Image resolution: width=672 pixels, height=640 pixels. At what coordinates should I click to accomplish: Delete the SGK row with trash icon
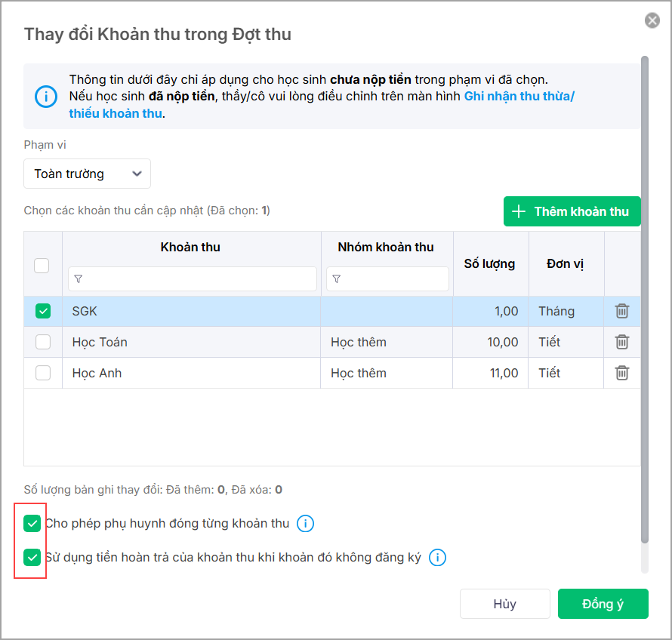(x=621, y=311)
